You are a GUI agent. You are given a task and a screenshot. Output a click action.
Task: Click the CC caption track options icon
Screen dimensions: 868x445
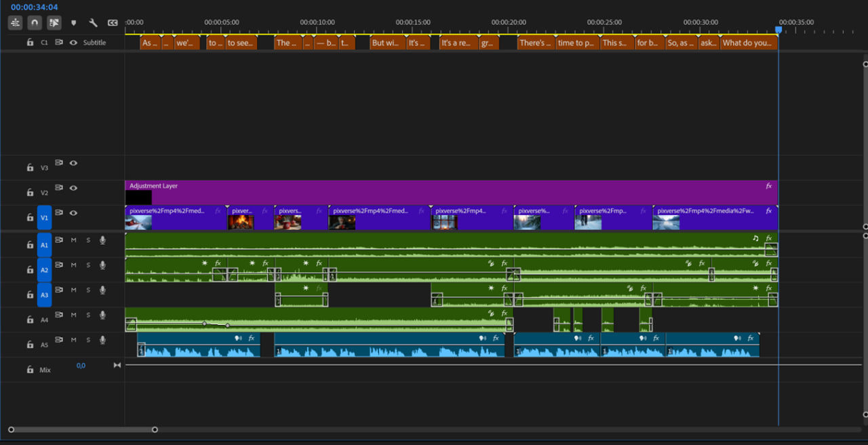pyautogui.click(x=113, y=23)
